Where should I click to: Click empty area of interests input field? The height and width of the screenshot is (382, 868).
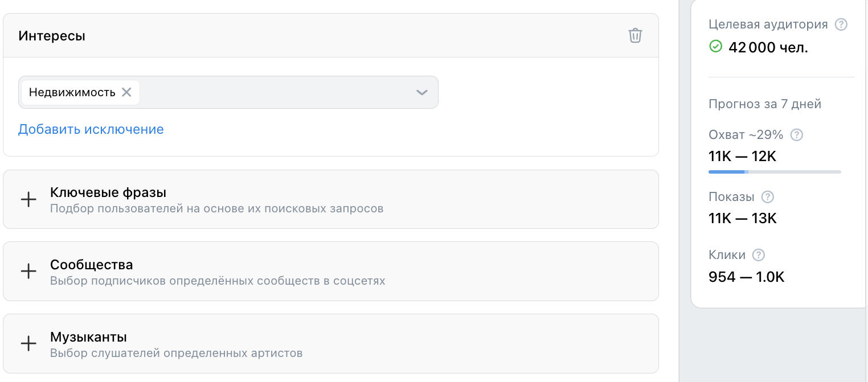[x=273, y=92]
